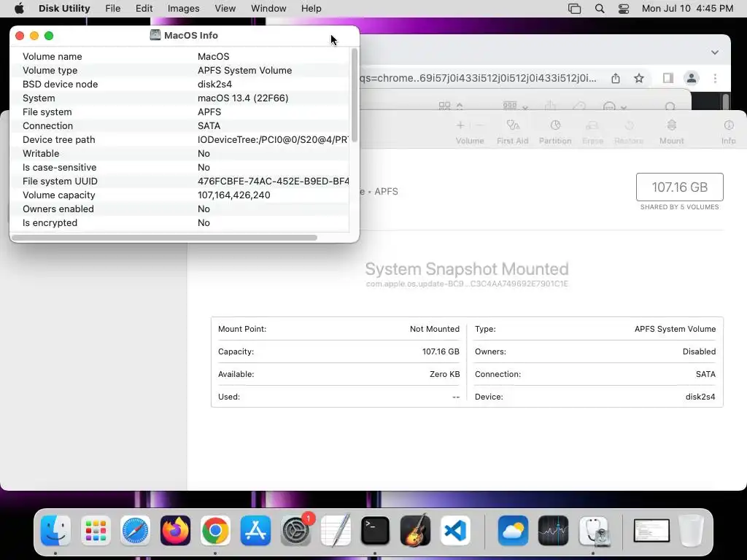Open the Stocks app from the Dock
Image resolution: width=747 pixels, height=560 pixels.
tap(553, 531)
